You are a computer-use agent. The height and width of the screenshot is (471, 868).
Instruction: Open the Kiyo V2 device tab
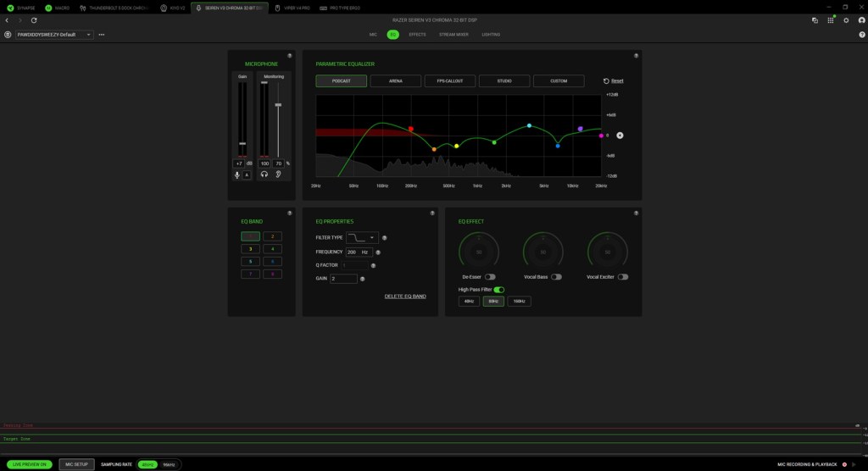click(x=173, y=8)
